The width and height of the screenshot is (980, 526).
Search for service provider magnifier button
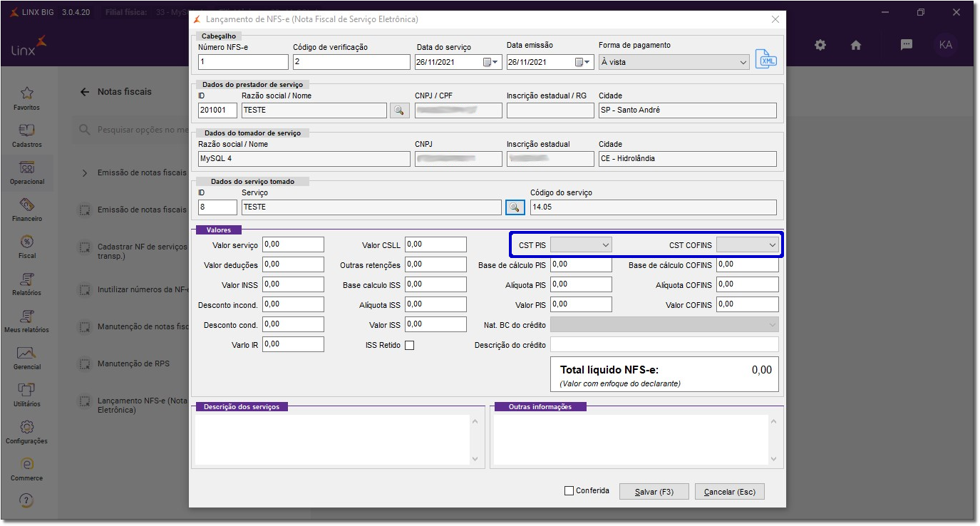click(399, 110)
